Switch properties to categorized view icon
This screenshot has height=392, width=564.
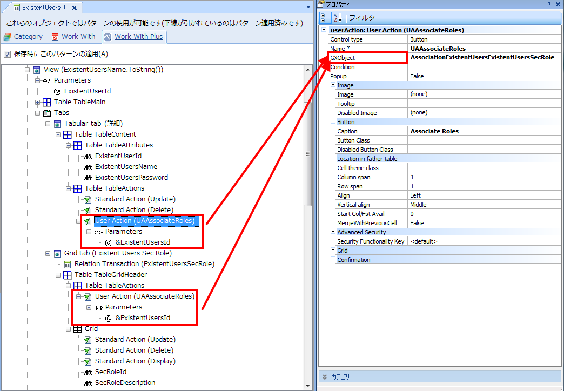pos(325,18)
